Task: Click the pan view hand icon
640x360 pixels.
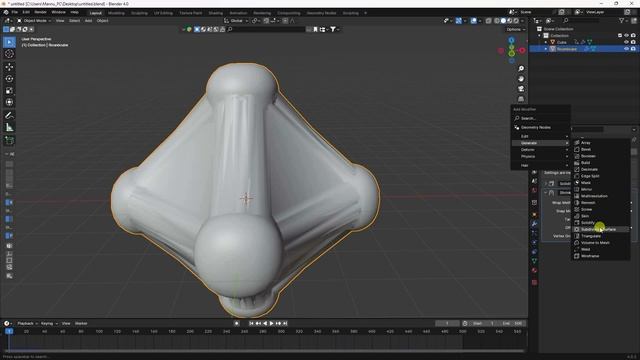Action: [521, 79]
